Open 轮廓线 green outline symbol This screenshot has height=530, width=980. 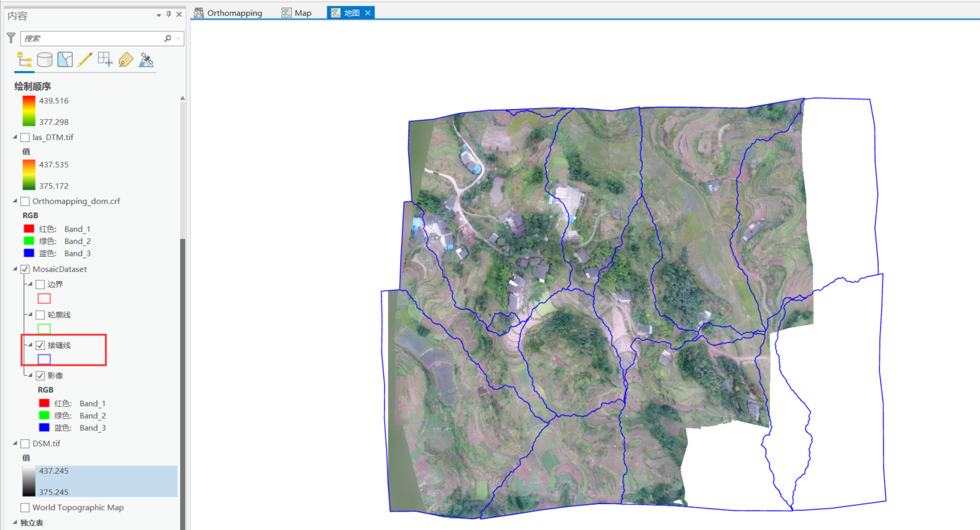pos(44,328)
